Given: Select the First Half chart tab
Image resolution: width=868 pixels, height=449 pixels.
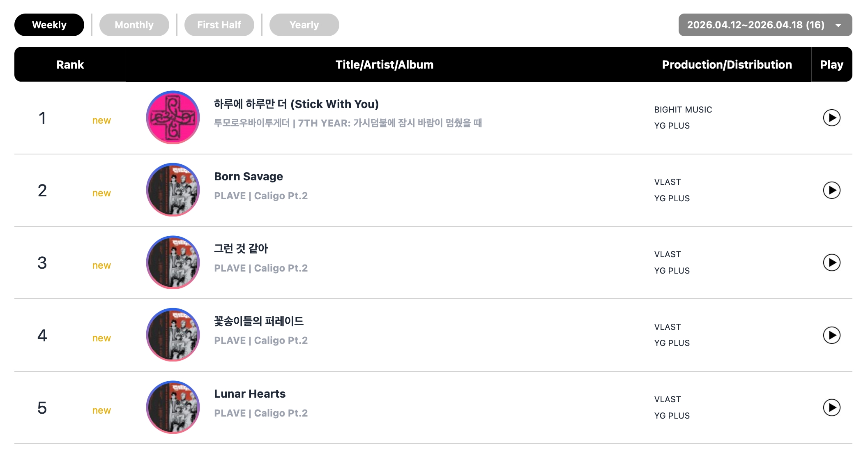Looking at the screenshot, I should 219,25.
